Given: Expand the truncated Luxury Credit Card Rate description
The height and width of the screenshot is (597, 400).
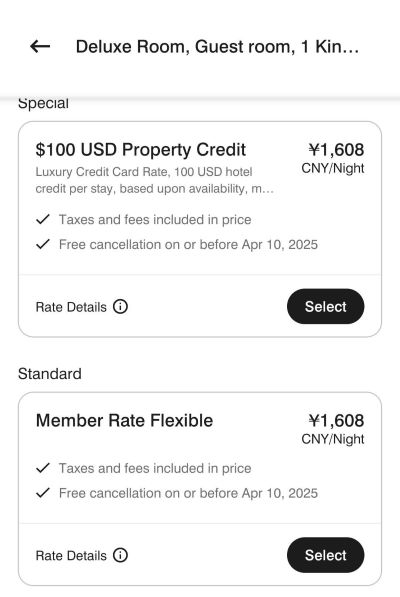Looking at the screenshot, I should coord(155,180).
